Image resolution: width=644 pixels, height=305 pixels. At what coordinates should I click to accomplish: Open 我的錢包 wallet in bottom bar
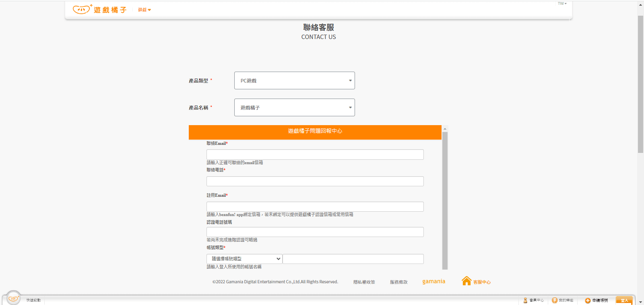click(x=563, y=300)
